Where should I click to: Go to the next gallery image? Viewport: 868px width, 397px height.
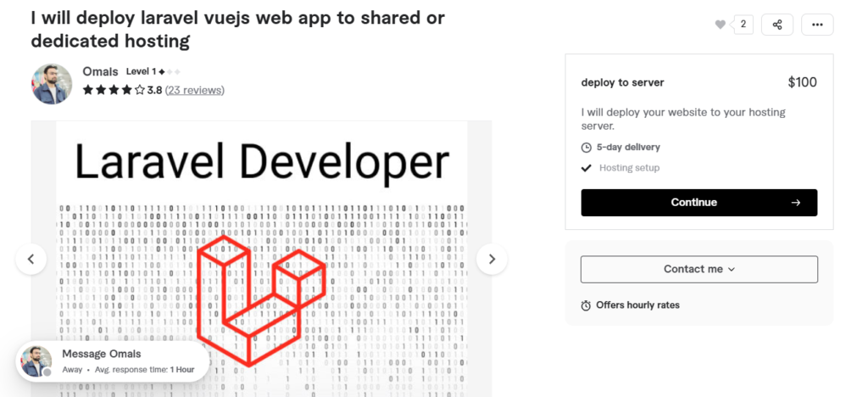coord(492,259)
